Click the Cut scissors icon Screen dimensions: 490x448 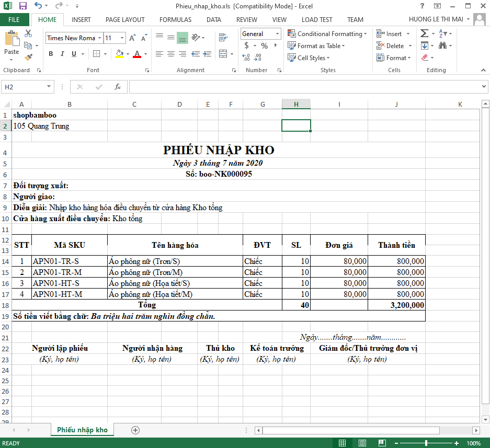coord(28,33)
